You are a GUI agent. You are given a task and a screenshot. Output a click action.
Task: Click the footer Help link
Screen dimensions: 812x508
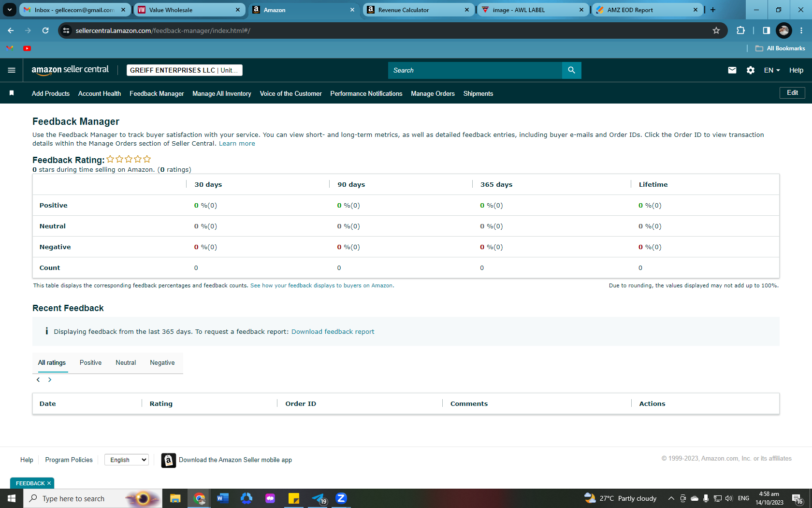(27, 460)
